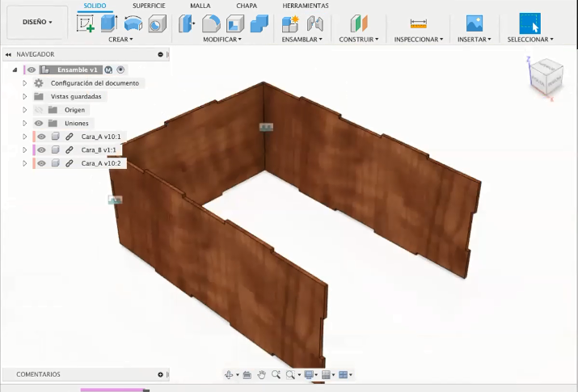Activate the Ensamble v1 radio button
Image resolution: width=578 pixels, height=392 pixels.
coord(120,70)
